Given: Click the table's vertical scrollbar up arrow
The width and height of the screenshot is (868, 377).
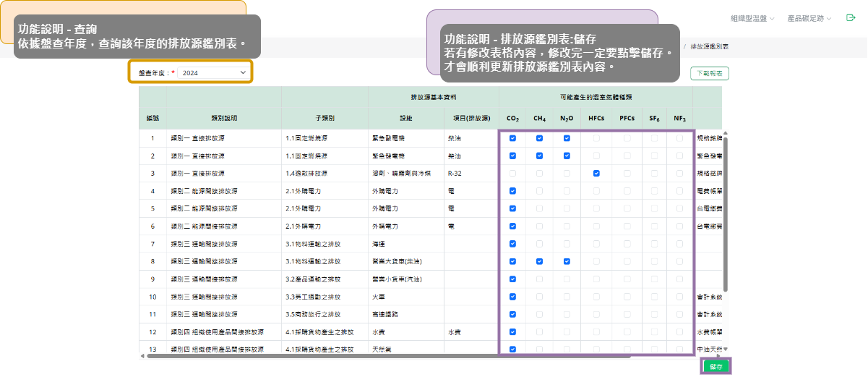Looking at the screenshot, I should coord(725,133).
